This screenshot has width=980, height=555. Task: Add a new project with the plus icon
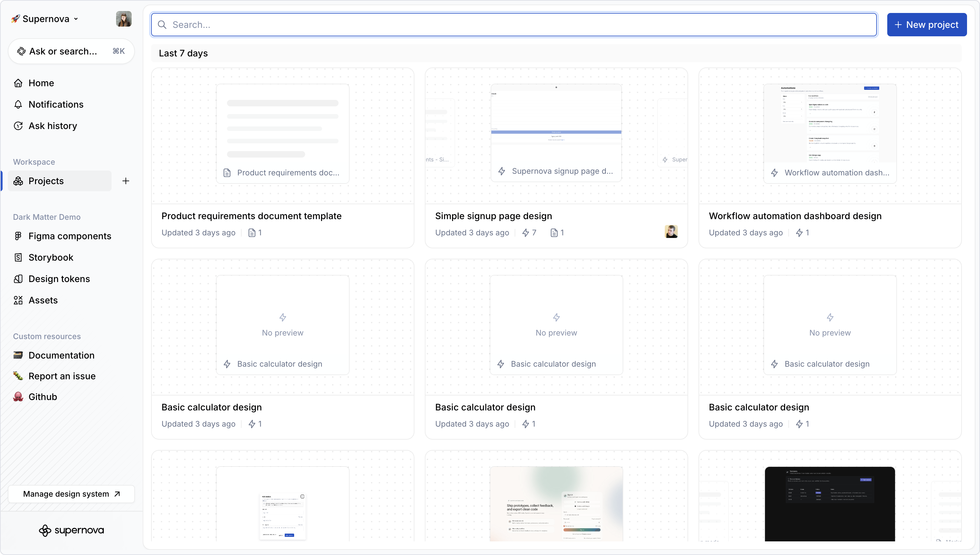point(126,181)
